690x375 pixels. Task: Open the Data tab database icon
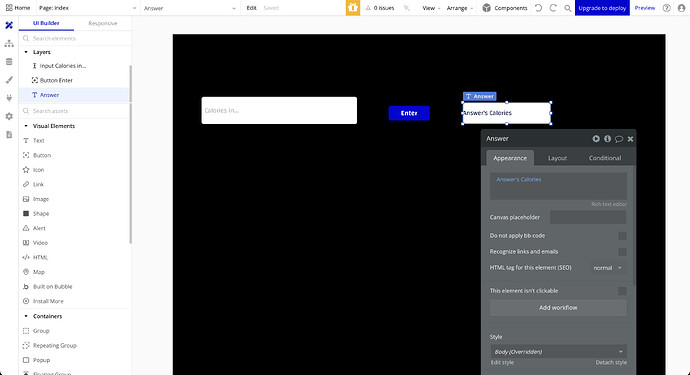point(9,62)
